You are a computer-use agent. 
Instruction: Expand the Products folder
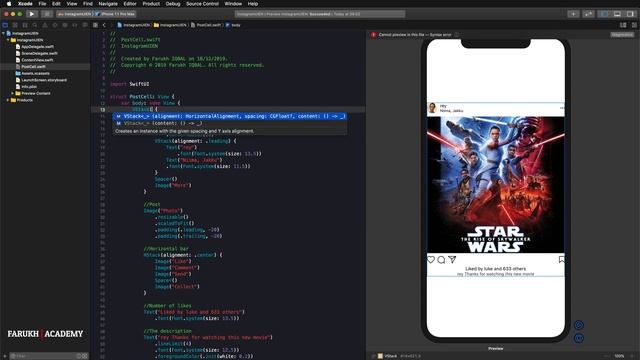tap(8, 100)
